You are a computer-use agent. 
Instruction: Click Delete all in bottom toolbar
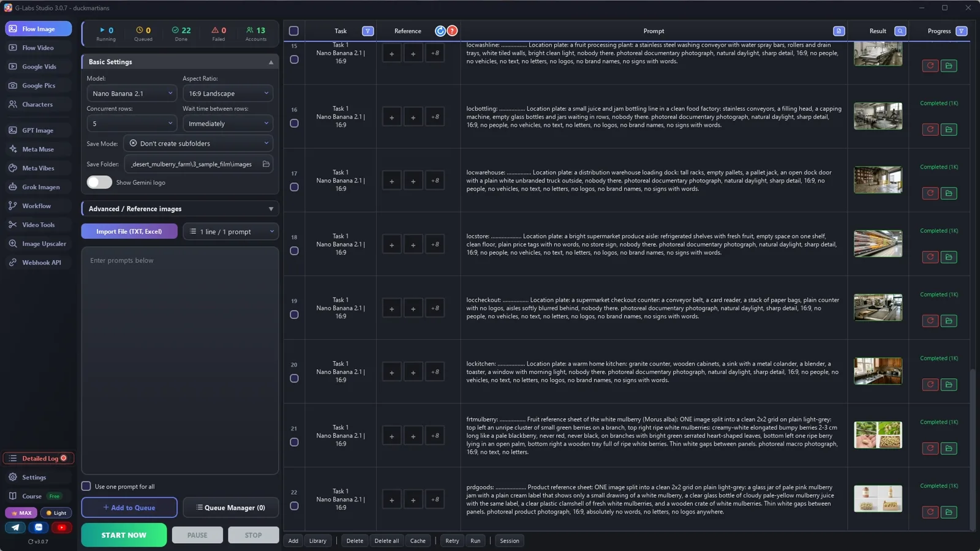(x=386, y=541)
